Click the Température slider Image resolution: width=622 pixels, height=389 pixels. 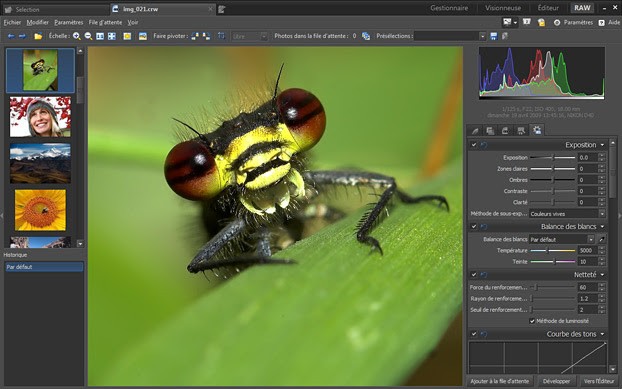(553, 250)
